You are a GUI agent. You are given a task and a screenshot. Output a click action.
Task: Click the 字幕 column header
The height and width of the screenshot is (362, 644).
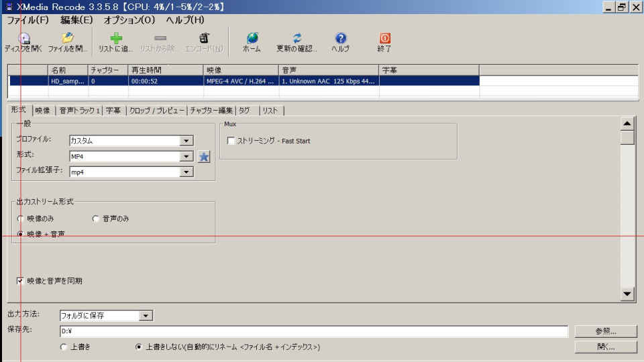tap(429, 70)
